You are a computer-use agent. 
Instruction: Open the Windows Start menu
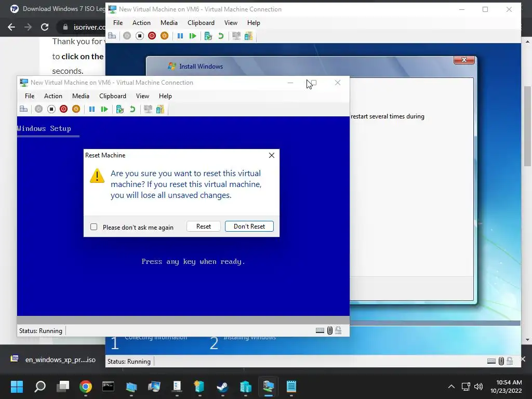click(x=17, y=387)
